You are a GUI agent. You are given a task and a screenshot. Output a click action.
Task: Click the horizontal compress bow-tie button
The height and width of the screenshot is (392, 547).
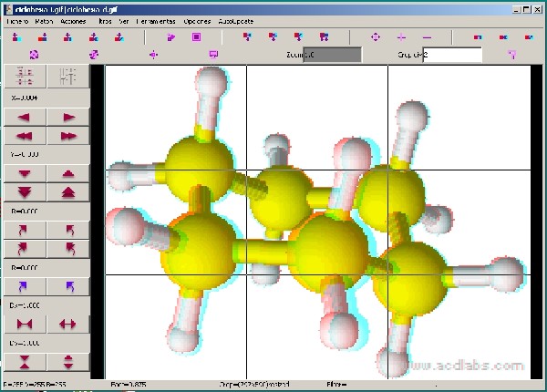point(24,324)
